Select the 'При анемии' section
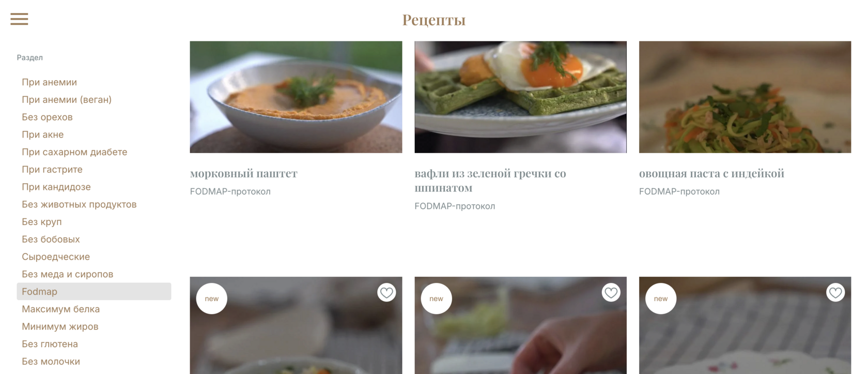This screenshot has width=868, height=374. pos(49,82)
